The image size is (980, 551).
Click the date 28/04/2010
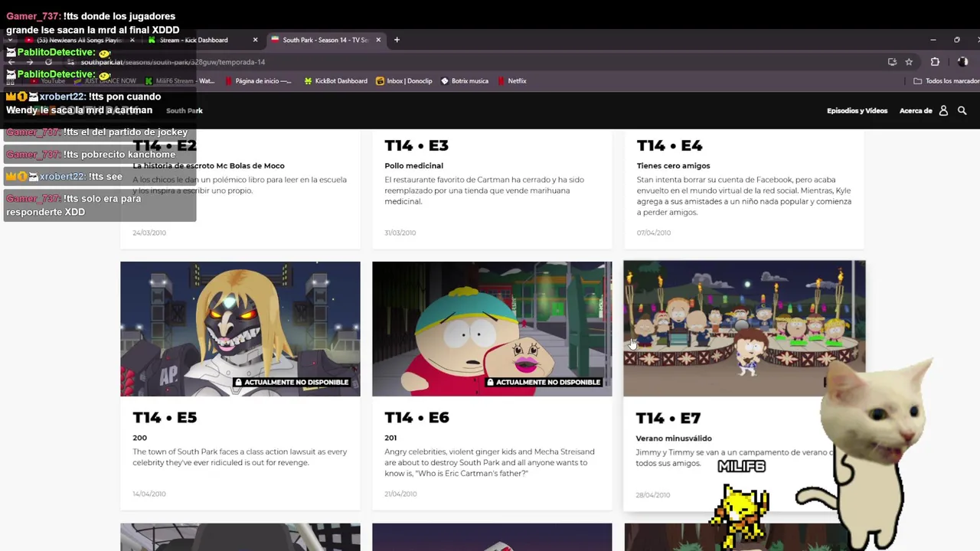point(652,495)
